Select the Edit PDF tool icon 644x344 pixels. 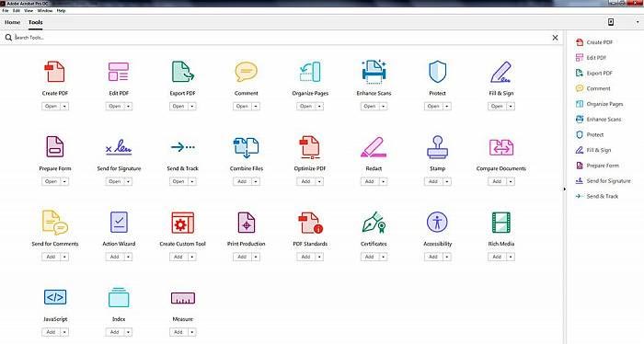[119, 72]
